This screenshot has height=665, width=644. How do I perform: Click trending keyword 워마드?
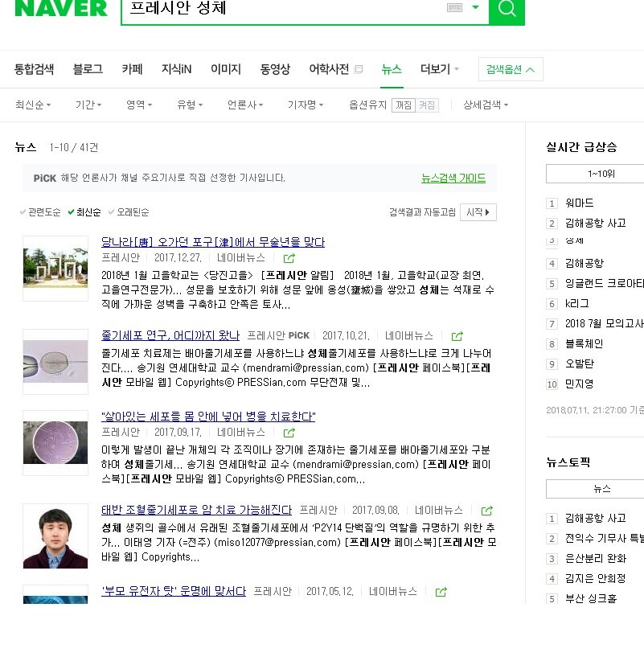click(579, 203)
